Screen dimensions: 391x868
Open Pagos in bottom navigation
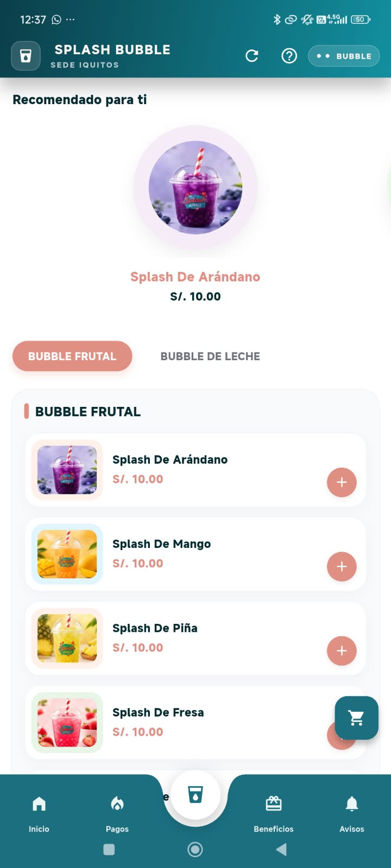click(117, 813)
